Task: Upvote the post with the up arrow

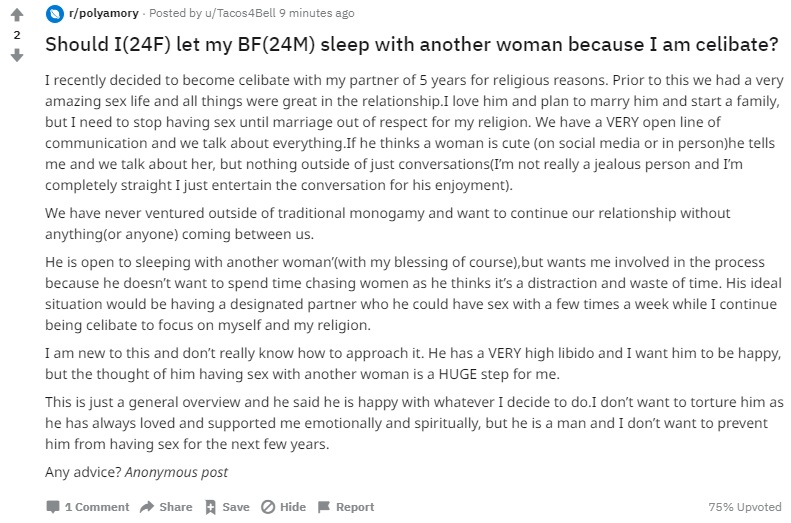Action: 17,15
